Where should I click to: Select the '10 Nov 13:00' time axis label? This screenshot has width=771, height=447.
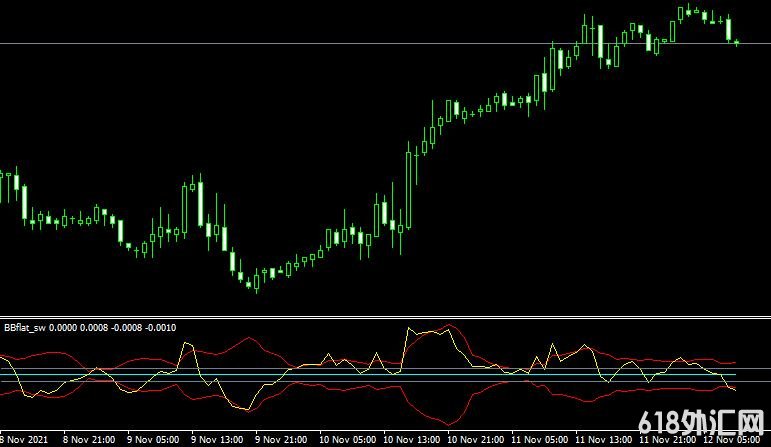pyautogui.click(x=412, y=440)
